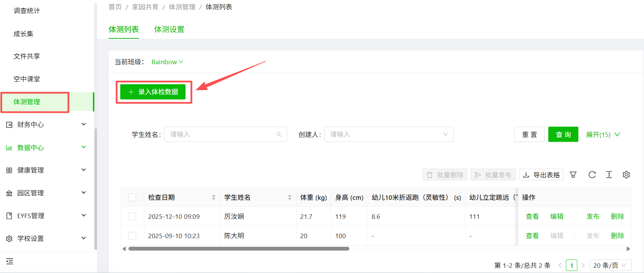The height and width of the screenshot is (273, 644).
Task: Sort by 学生姓名 column sort arrows
Action: tap(290, 197)
